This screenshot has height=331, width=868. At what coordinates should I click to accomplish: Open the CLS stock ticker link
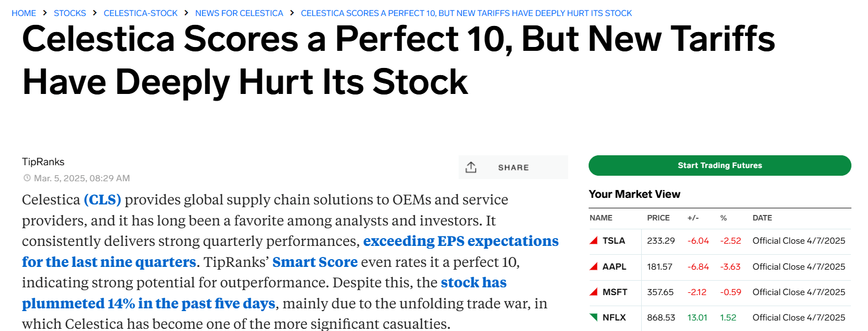tap(102, 200)
